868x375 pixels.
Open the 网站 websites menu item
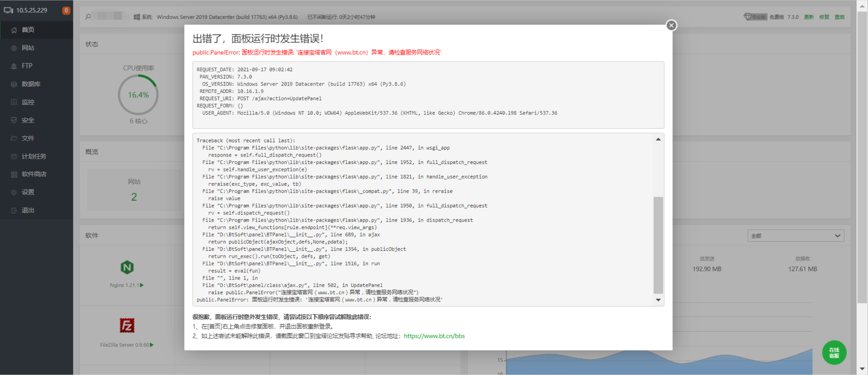click(x=36, y=48)
